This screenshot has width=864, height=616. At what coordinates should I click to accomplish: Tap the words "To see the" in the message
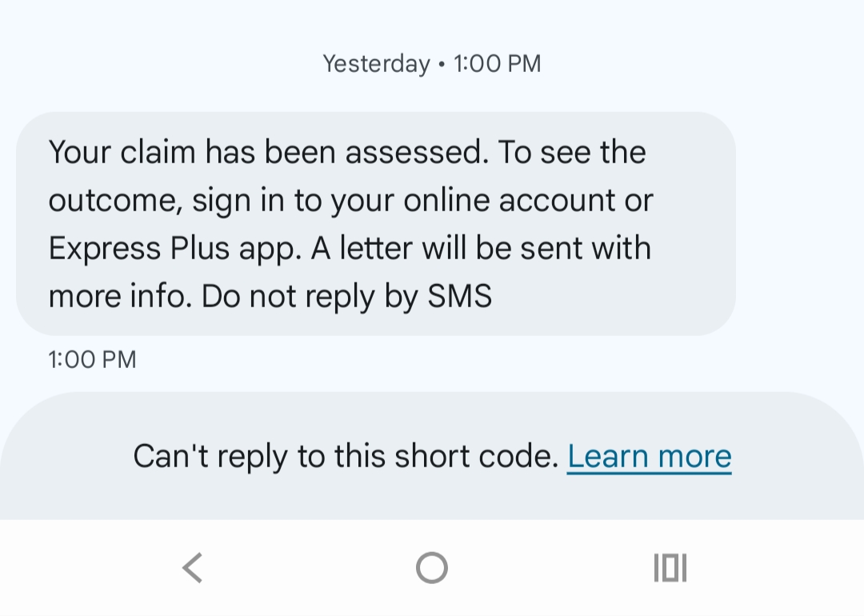pos(572,151)
